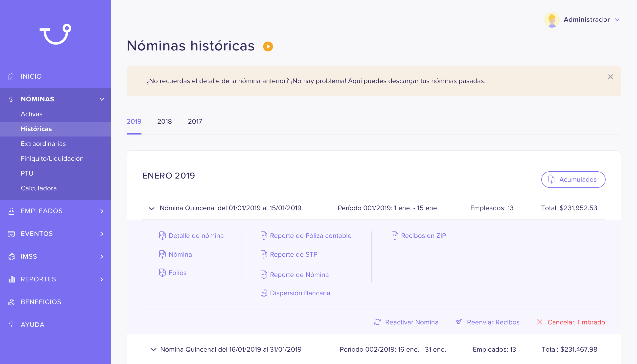Click XLS icon for Reporte de Nómina
The width and height of the screenshot is (637, 364).
[x=264, y=275]
